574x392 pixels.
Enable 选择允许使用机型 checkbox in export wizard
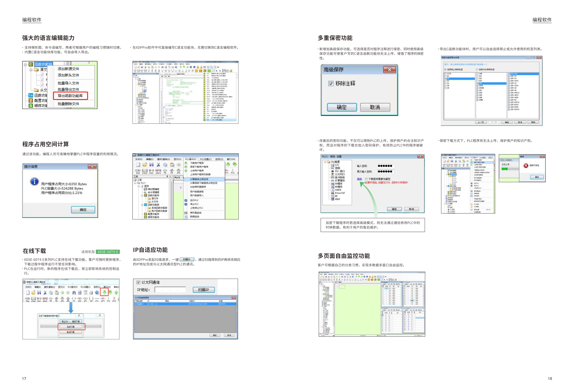[x=477, y=70]
